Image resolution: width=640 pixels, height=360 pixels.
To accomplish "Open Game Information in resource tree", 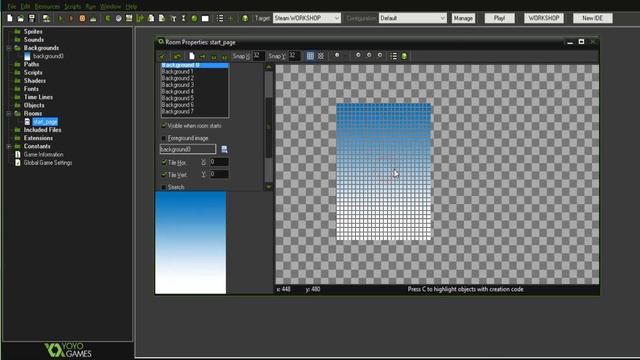I will (43, 155).
